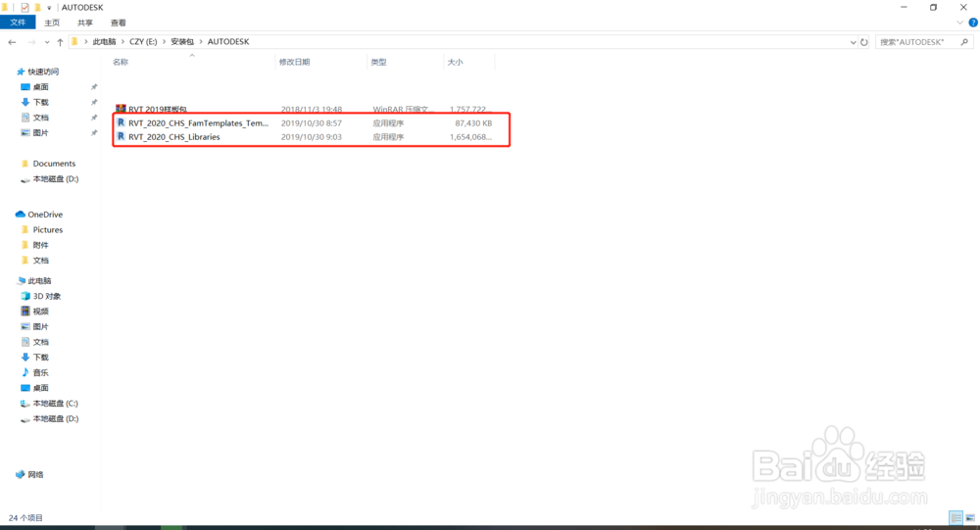
Task: Open quick access toolbar customize dropdown
Action: click(49, 8)
